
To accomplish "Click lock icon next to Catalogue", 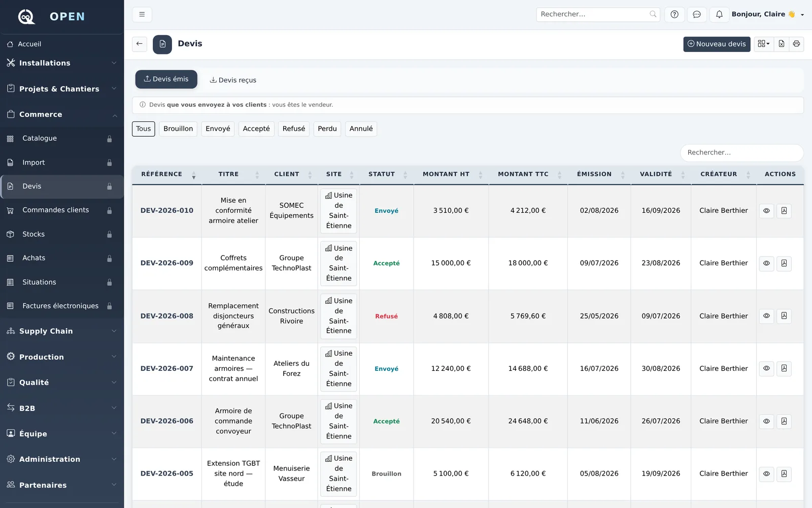I will point(109,139).
